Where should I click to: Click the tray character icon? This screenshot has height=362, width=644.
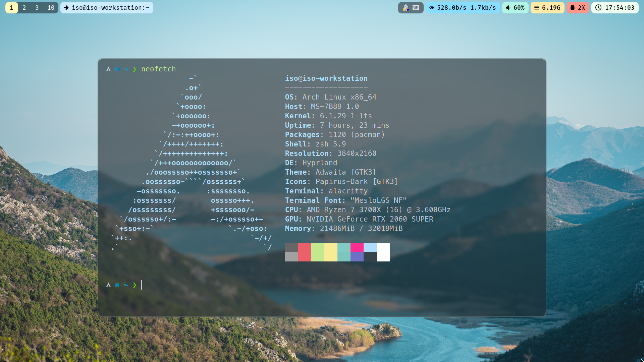[x=406, y=7]
